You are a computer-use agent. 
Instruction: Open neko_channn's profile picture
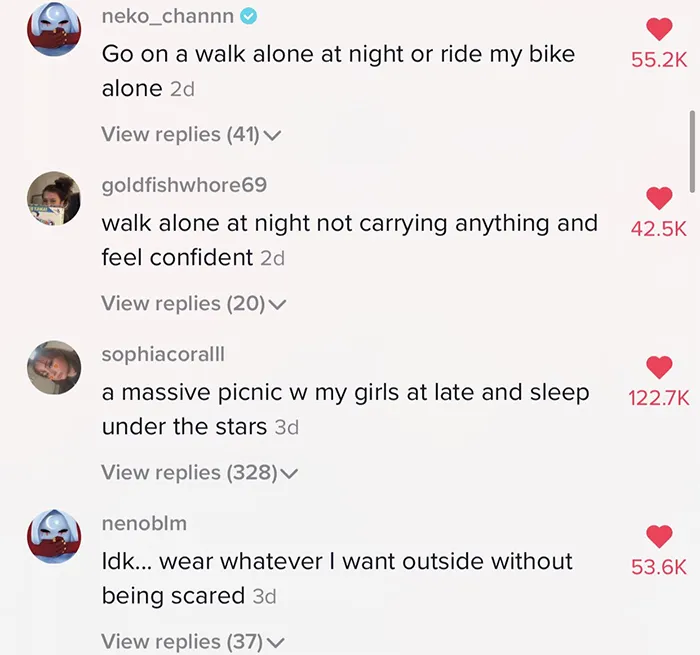tap(54, 29)
